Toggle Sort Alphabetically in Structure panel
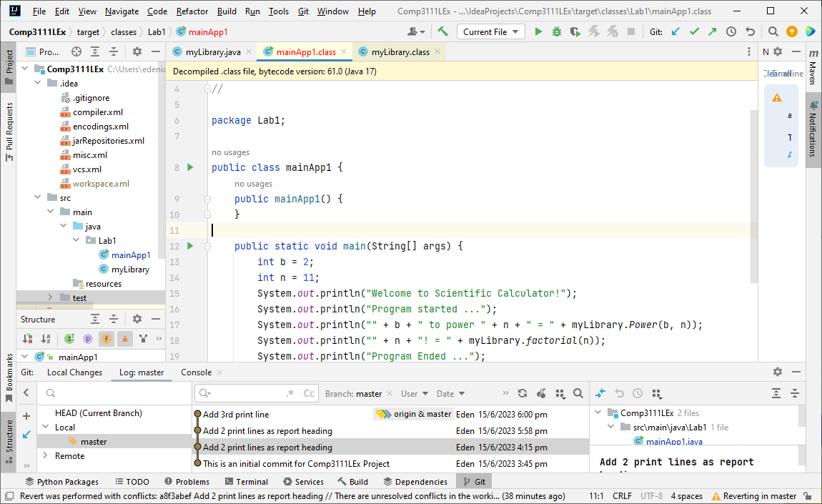This screenshot has width=822, height=504. 44,338
